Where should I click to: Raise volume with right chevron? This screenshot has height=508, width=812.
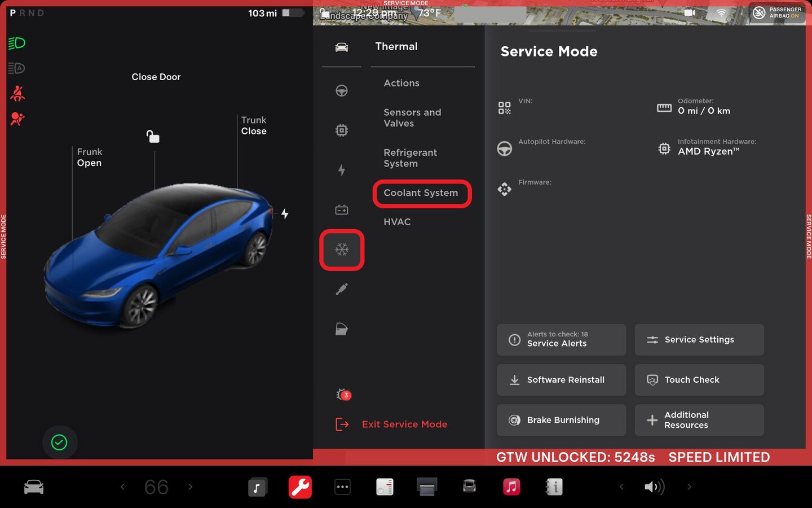click(x=689, y=487)
